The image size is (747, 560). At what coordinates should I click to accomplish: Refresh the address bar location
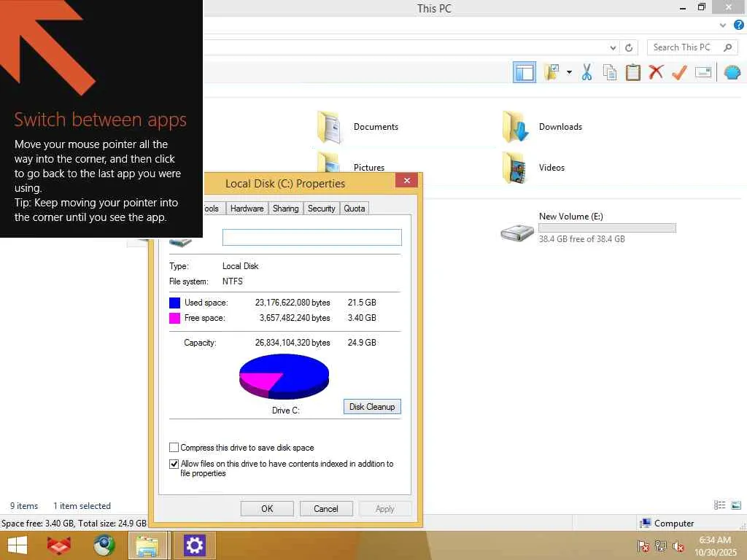coord(629,47)
